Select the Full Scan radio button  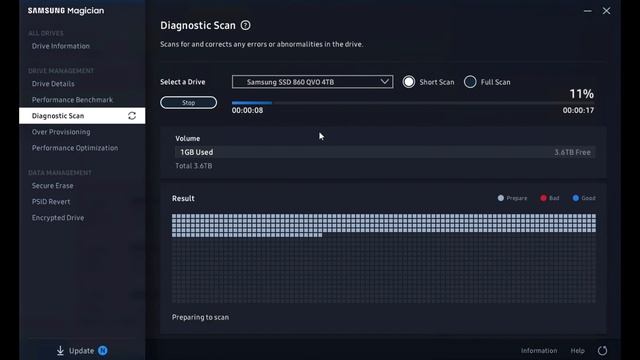coord(470,82)
